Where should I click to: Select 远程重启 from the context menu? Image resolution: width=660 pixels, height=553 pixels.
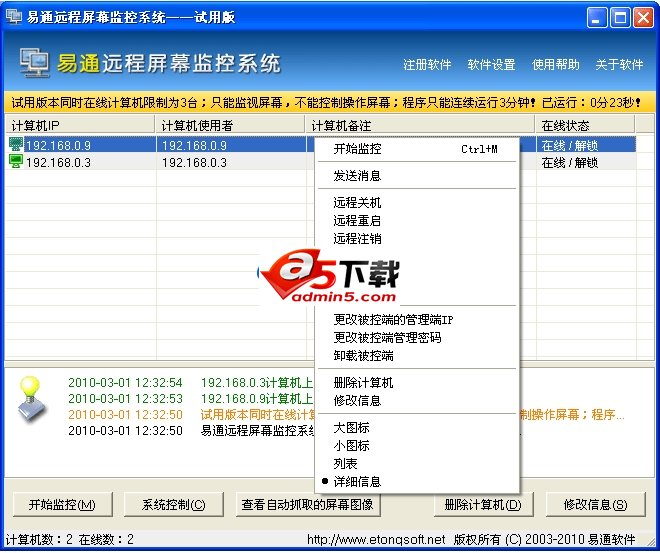(x=417, y=221)
